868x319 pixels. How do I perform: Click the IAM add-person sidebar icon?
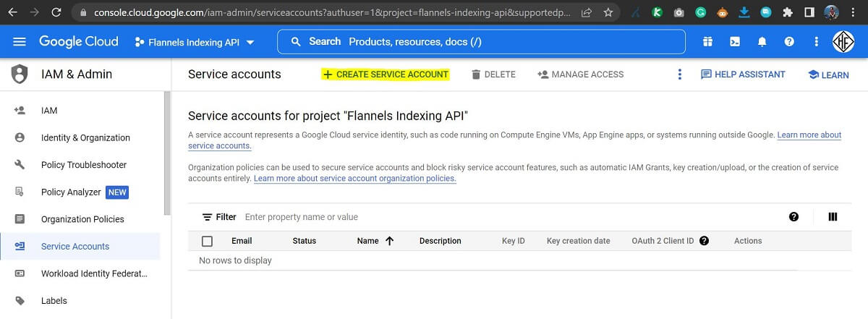[x=20, y=111]
